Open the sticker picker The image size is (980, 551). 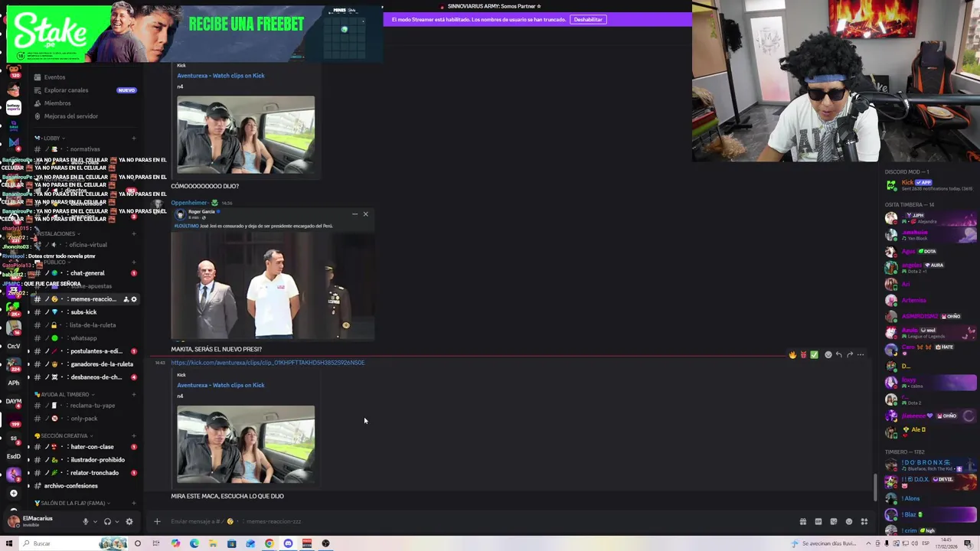point(834,522)
